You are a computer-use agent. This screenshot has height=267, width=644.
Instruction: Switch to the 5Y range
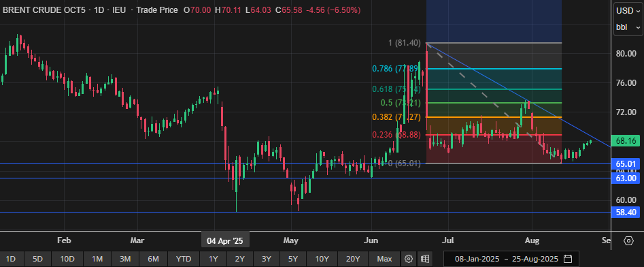tap(293, 259)
